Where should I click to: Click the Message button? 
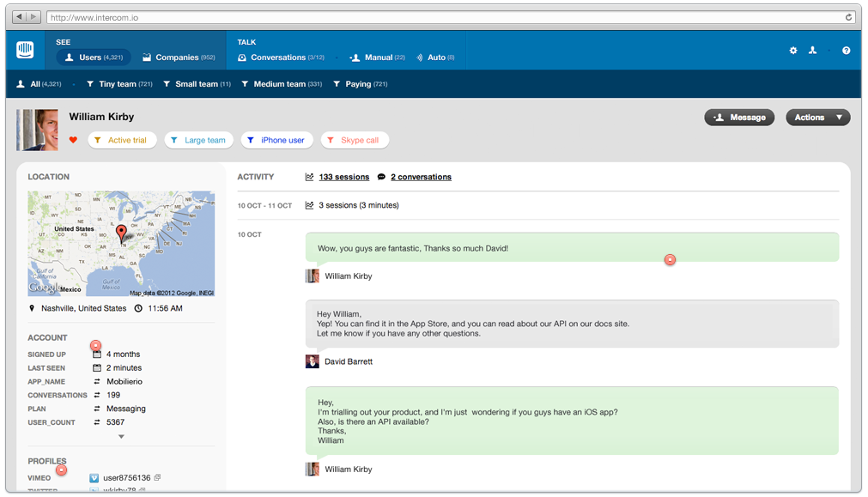[739, 118]
